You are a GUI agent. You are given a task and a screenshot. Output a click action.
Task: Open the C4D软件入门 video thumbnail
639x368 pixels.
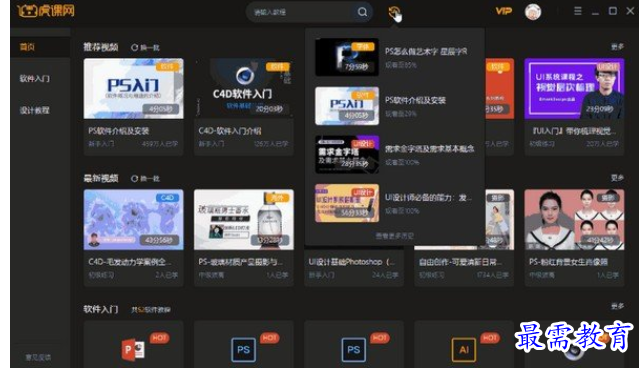tap(243, 88)
